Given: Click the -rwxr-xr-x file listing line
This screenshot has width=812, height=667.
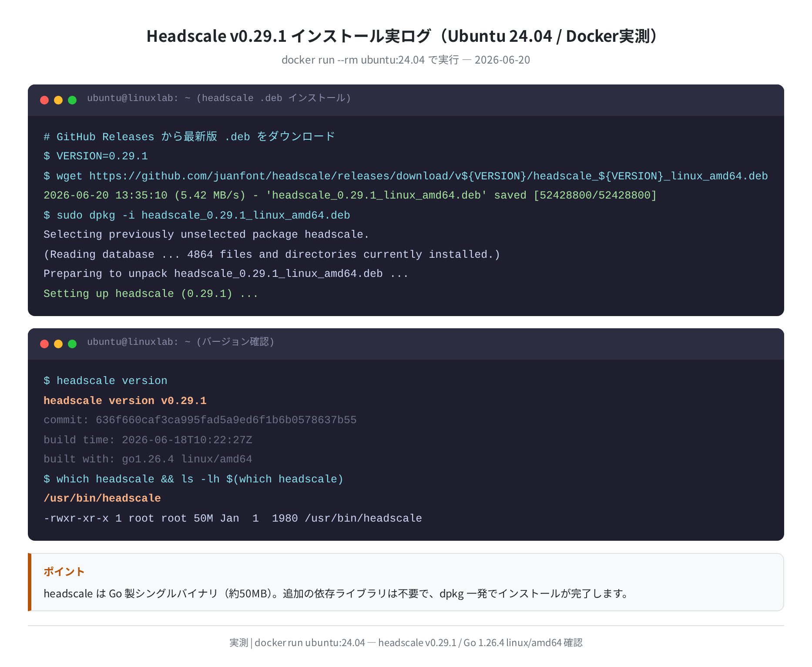Looking at the screenshot, I should click(x=233, y=518).
